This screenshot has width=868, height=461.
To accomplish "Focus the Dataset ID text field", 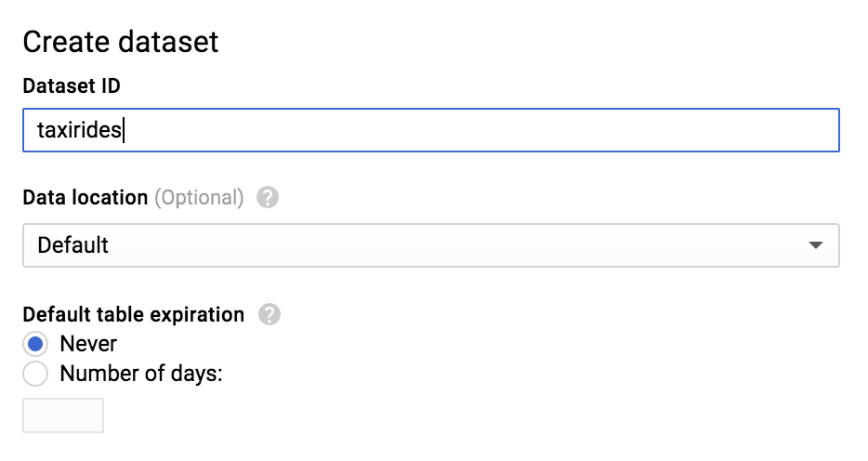I will pyautogui.click(x=430, y=130).
